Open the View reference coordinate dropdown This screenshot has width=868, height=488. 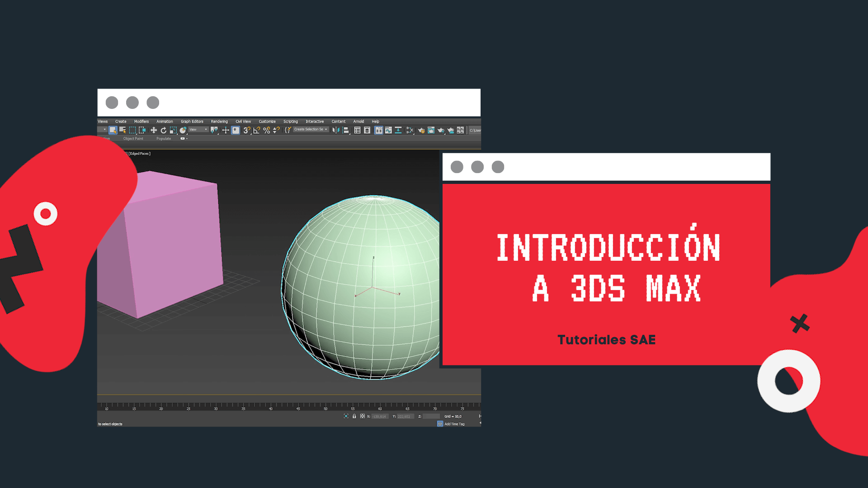click(198, 130)
